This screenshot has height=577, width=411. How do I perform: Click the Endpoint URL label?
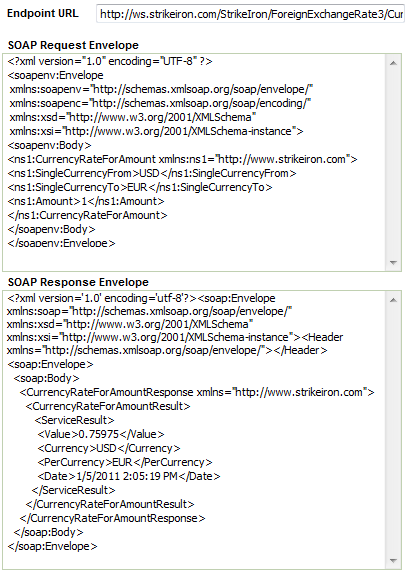[x=43, y=14]
